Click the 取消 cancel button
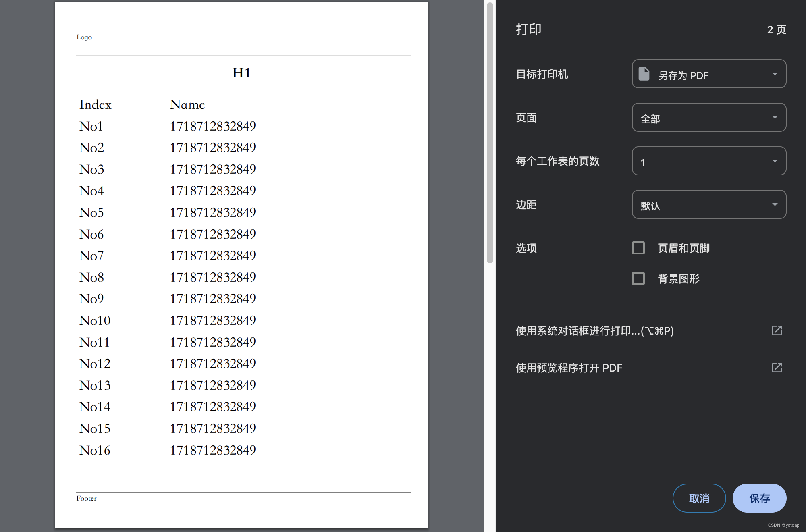 [699, 498]
